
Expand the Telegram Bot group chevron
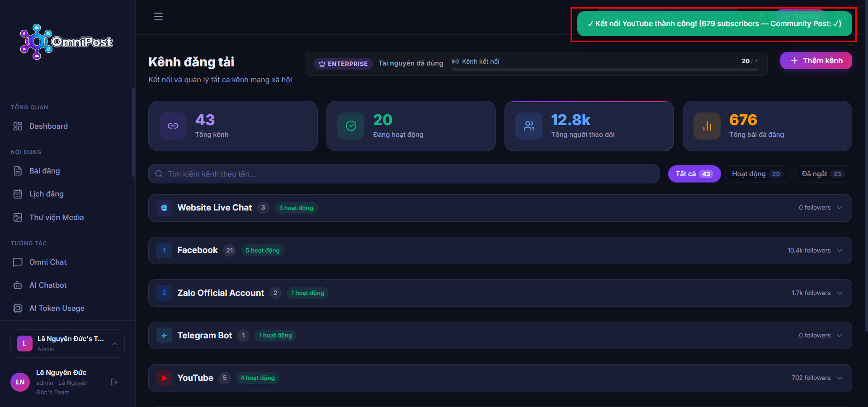pyautogui.click(x=840, y=335)
